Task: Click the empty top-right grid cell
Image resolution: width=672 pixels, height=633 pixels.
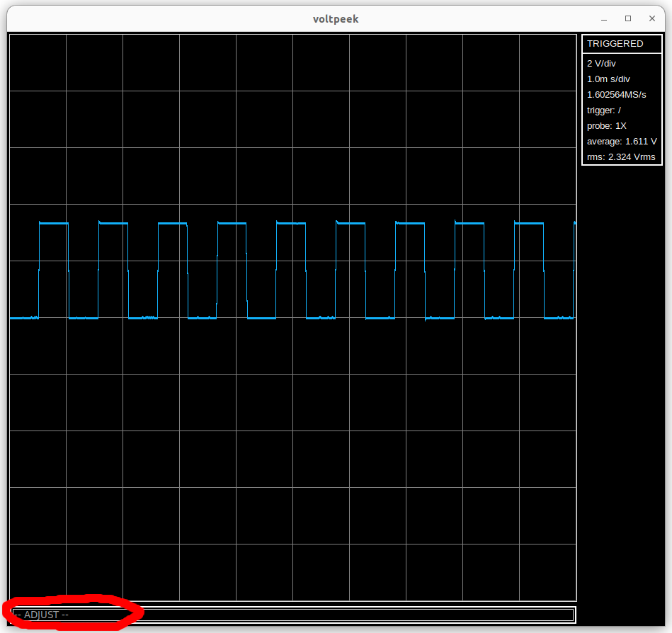Action: pyautogui.click(x=547, y=62)
